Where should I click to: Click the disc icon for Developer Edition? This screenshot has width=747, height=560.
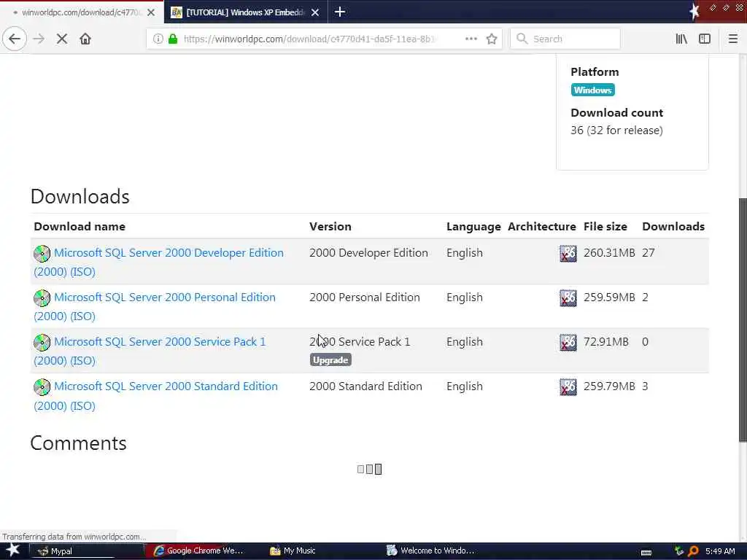[42, 253]
